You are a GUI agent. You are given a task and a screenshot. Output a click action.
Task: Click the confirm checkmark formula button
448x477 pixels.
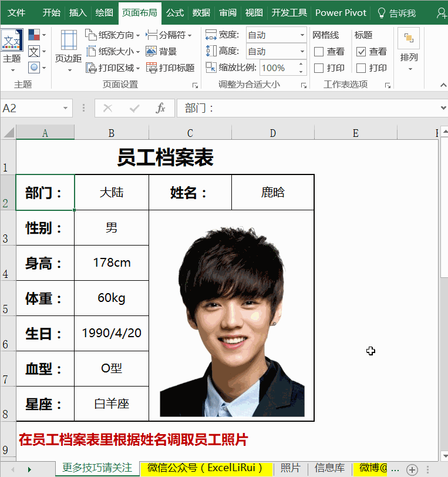134,108
